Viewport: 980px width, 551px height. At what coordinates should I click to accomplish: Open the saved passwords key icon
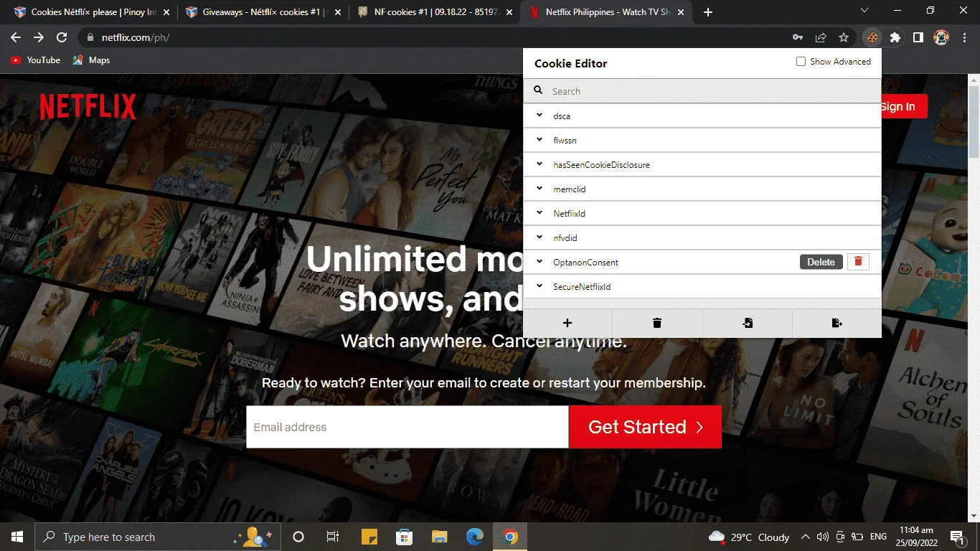(x=798, y=37)
